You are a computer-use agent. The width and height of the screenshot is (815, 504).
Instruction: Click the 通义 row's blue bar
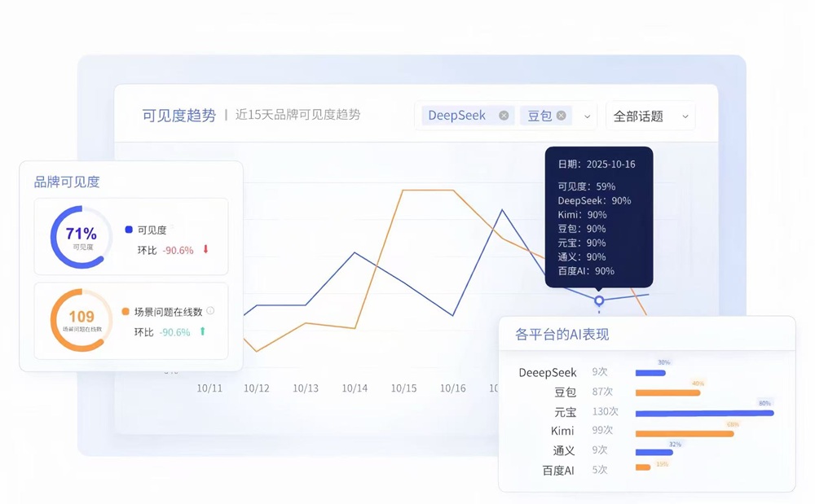click(x=654, y=452)
